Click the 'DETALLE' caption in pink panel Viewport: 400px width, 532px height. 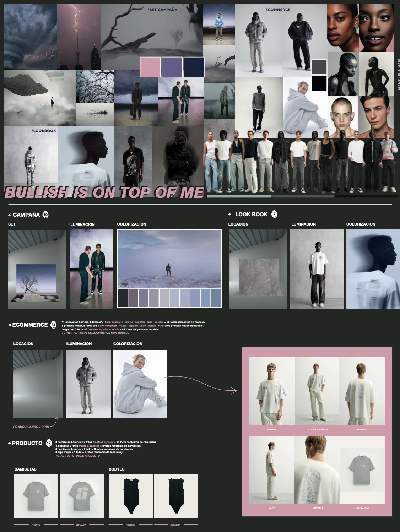(318, 508)
